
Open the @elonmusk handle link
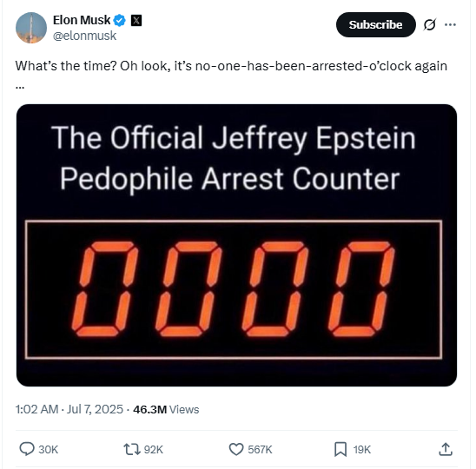(x=84, y=36)
